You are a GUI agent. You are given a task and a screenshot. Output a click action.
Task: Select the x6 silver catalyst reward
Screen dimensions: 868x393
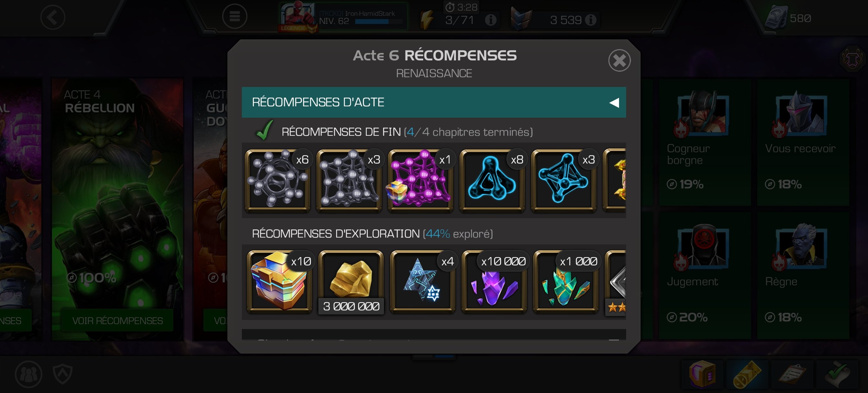point(277,180)
